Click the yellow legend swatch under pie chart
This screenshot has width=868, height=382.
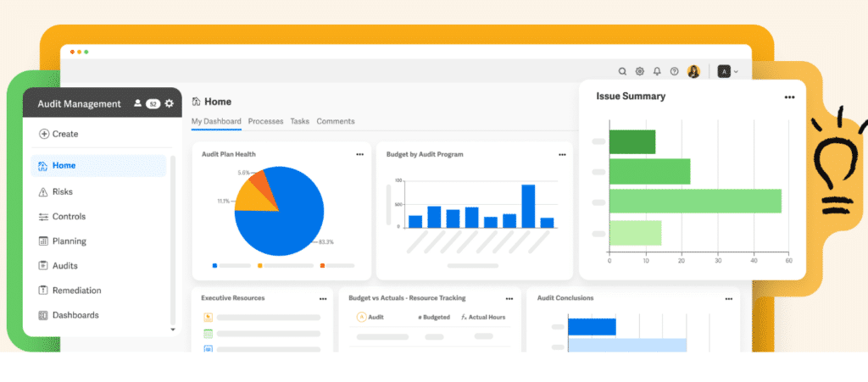point(260,266)
